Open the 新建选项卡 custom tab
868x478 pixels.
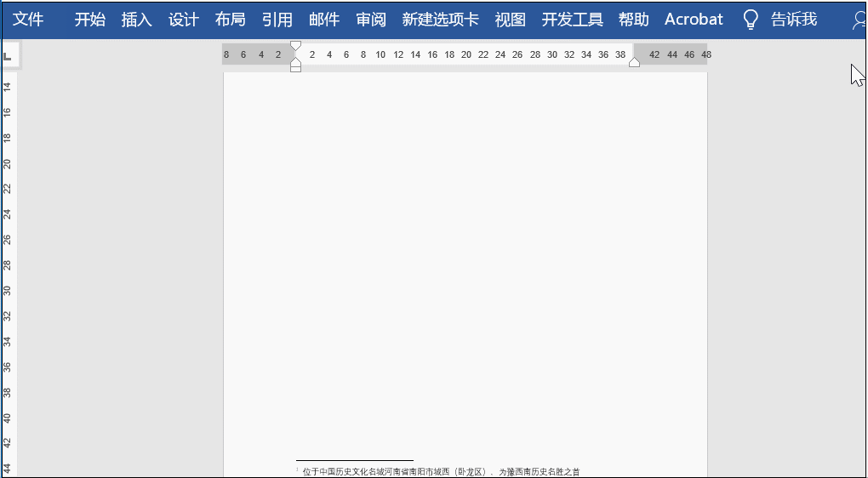pyautogui.click(x=440, y=20)
